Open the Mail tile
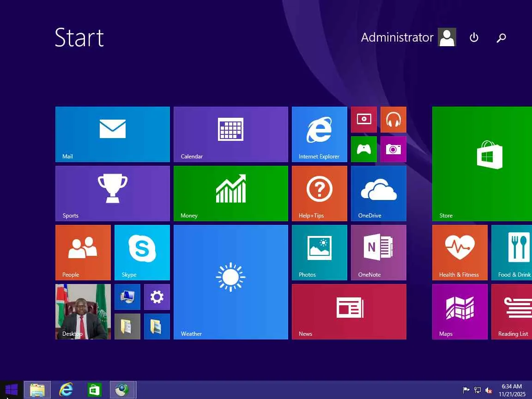Viewport: 532px width, 399px height. click(113, 134)
